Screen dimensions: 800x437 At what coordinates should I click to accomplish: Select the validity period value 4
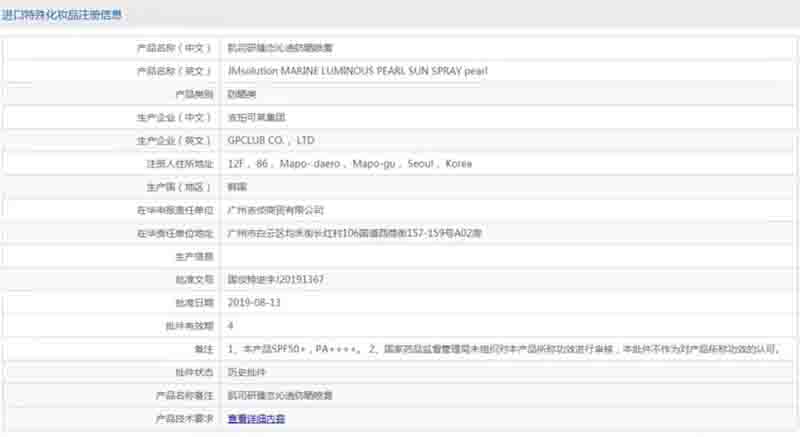pyautogui.click(x=231, y=325)
